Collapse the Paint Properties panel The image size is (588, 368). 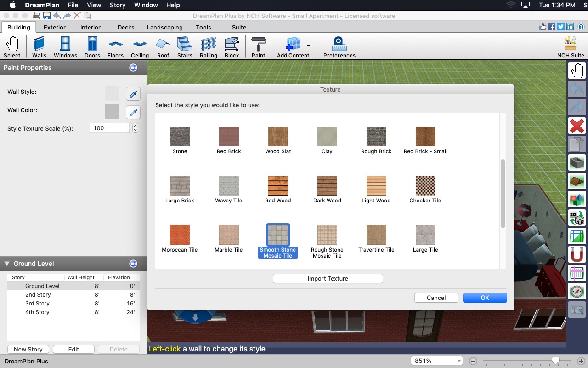[133, 68]
